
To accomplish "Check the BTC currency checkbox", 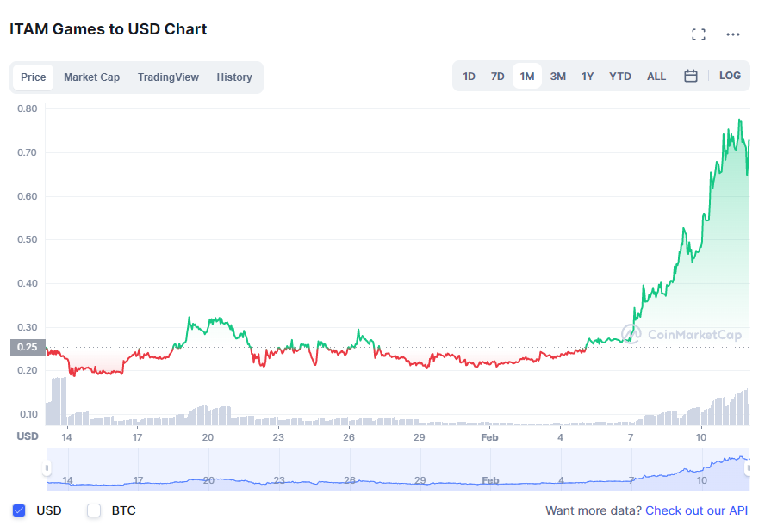I will tap(94, 510).
